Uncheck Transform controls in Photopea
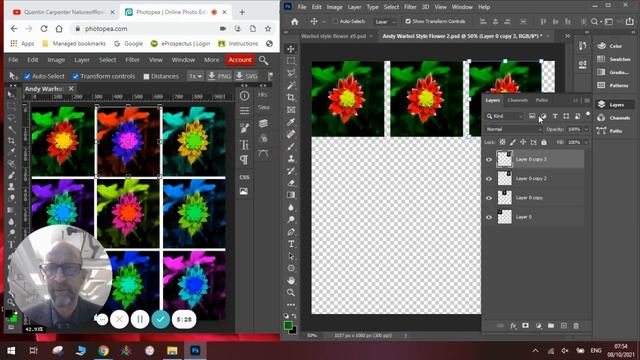The image size is (640, 360). coord(76,76)
